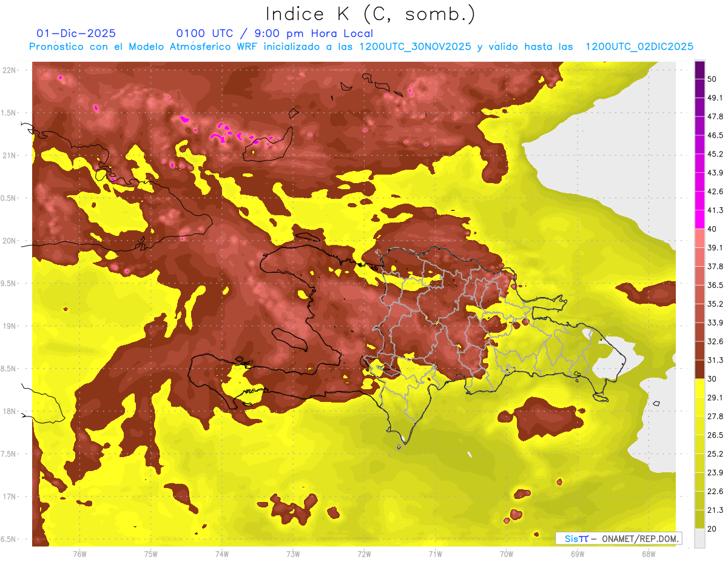Pick the yellow legend swatch between 25.2 and 26.5
The image size is (728, 562).
(699, 444)
